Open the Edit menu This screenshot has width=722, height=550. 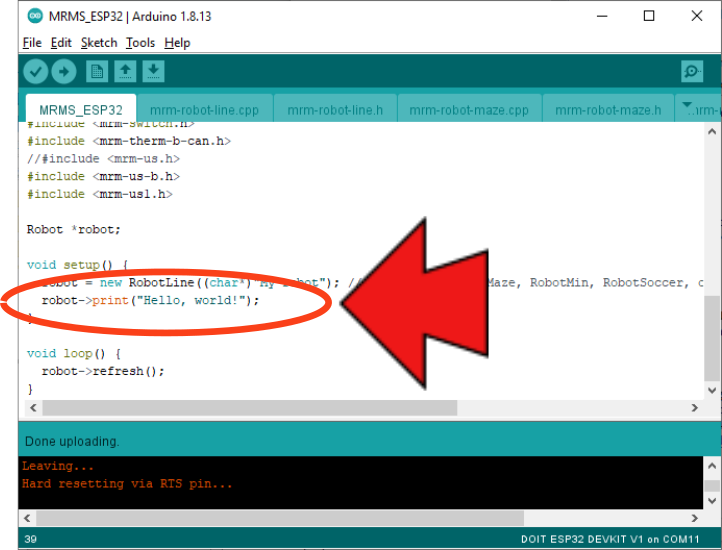click(61, 43)
